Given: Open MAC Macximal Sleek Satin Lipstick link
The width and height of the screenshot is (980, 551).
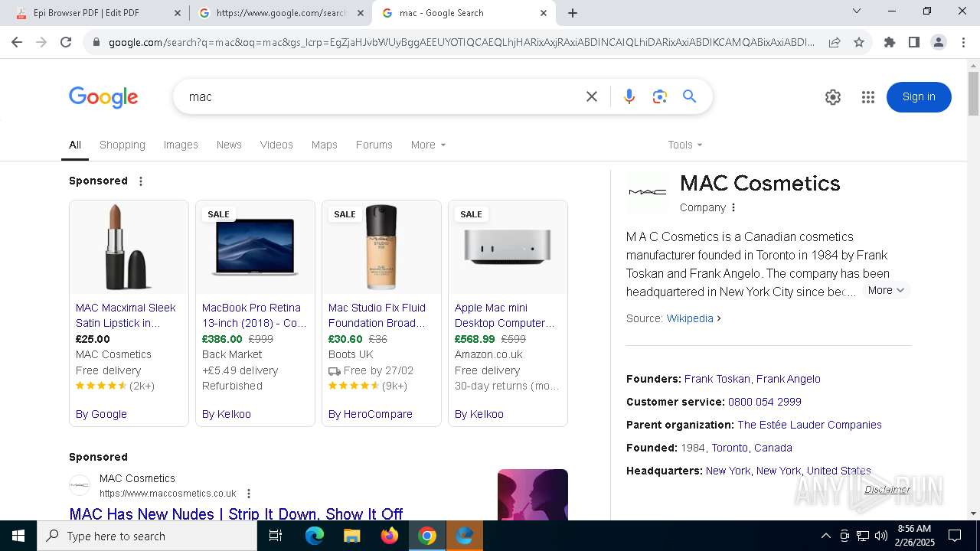Looking at the screenshot, I should pos(126,315).
